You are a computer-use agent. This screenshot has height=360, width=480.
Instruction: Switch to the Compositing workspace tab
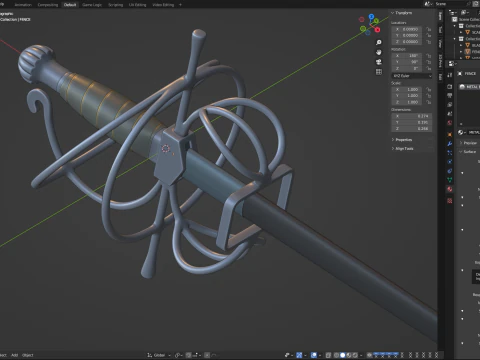(48, 5)
